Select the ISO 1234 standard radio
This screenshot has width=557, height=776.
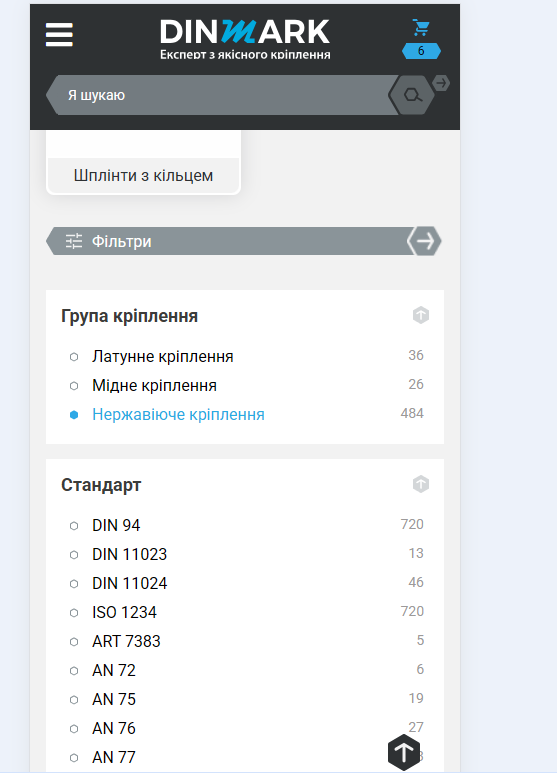click(x=74, y=613)
